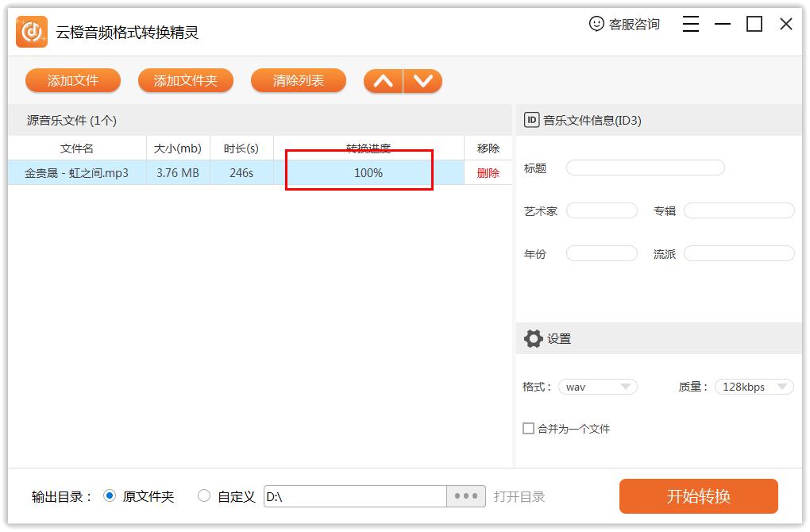Viewport: 810px width, 532px height.
Task: Click the 添加文件 add file button
Action: point(73,80)
